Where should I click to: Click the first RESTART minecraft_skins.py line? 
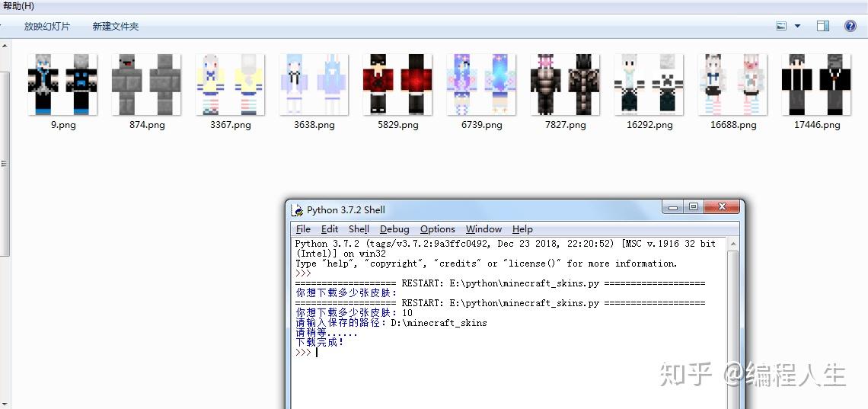point(500,283)
